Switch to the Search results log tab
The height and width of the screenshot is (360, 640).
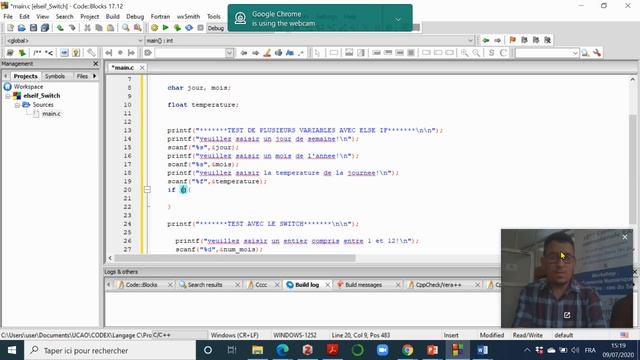pyautogui.click(x=205, y=284)
